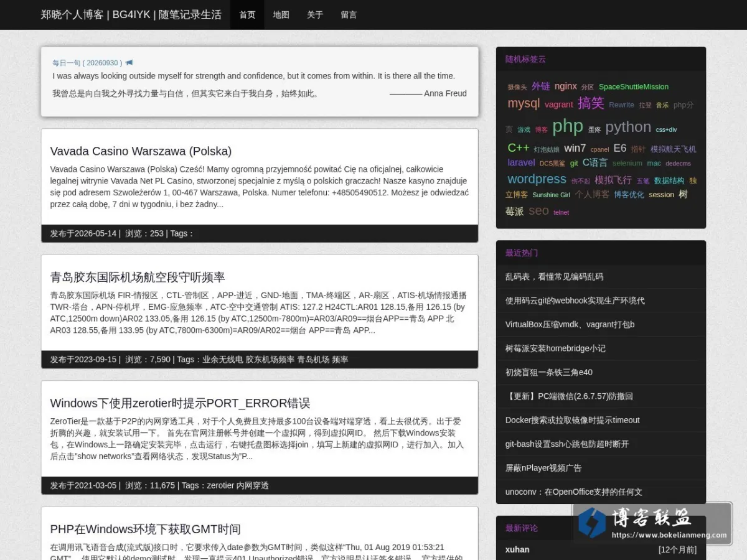This screenshot has width=747, height=560.
Task: Click the 内网穿透 post tag
Action: tap(253, 485)
